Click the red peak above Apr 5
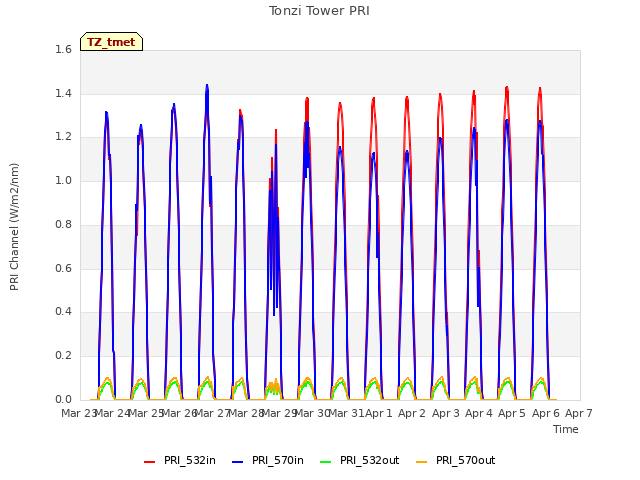The height and width of the screenshot is (480, 640). 507,89
